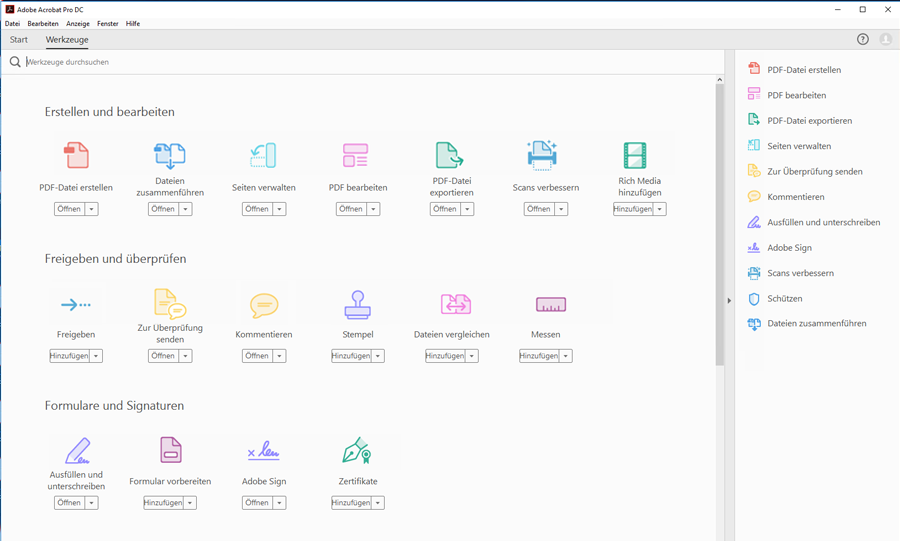Switch to the Werkzeuge tab
The height and width of the screenshot is (541, 900).
67,40
